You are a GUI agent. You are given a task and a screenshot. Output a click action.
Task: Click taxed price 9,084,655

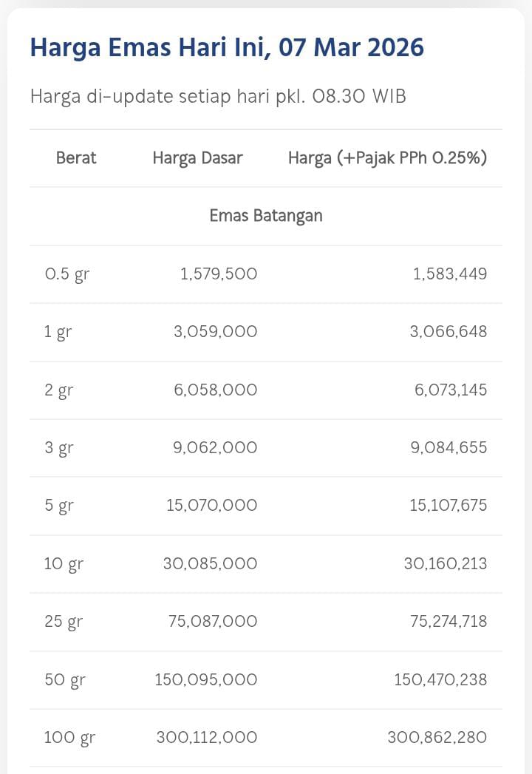449,448
